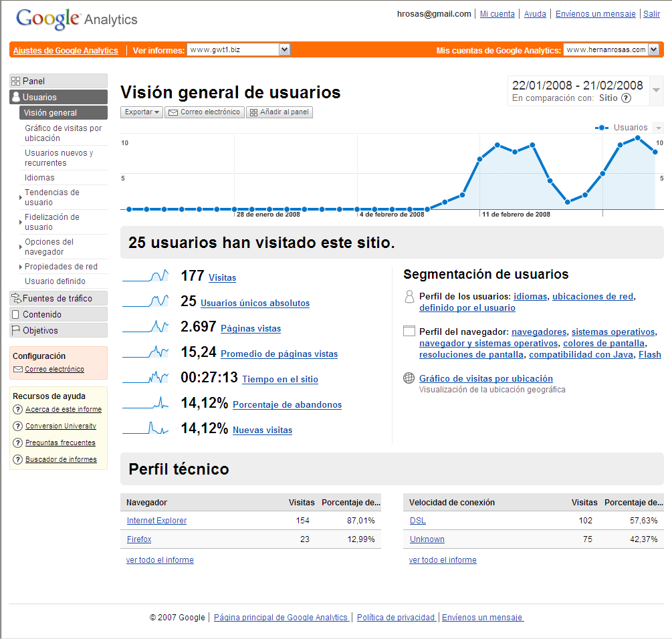Click the Unknown connection speed link
672x639 pixels.
coord(427,539)
